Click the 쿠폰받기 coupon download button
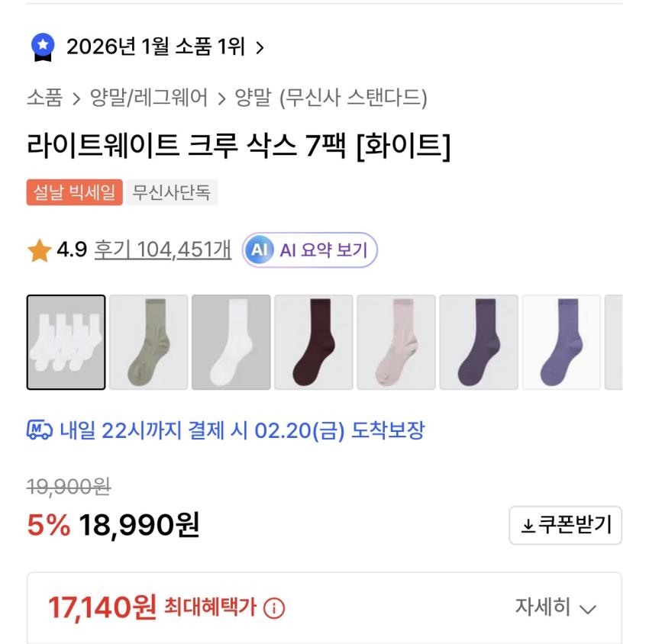The width and height of the screenshot is (649, 644). [565, 525]
